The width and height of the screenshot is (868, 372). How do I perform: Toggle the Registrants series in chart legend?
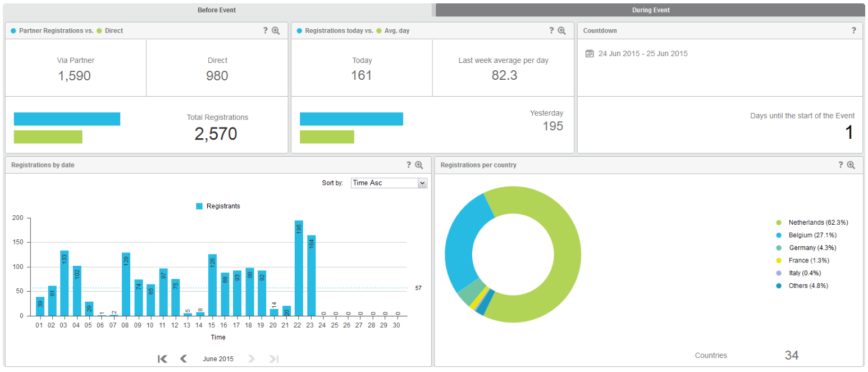pyautogui.click(x=218, y=206)
